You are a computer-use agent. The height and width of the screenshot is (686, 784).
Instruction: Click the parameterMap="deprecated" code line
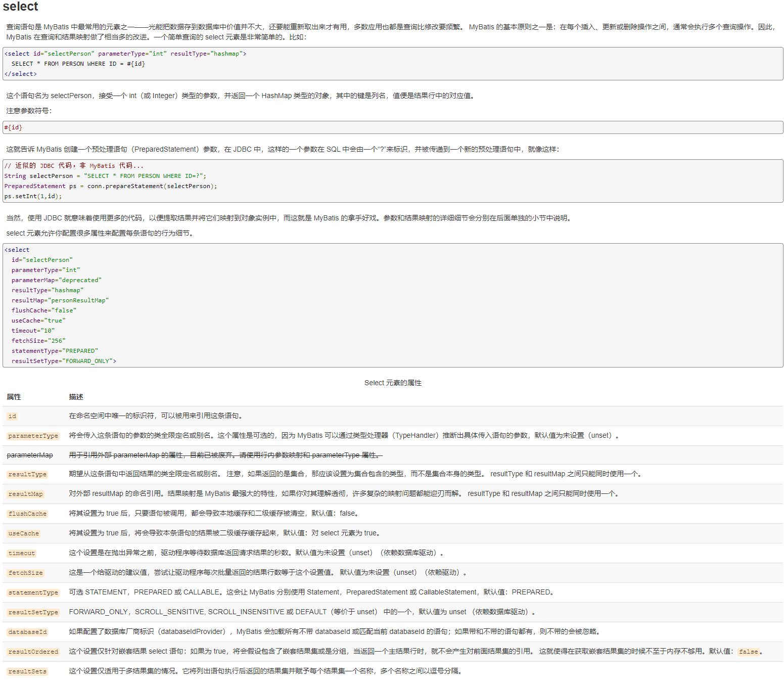[x=57, y=280]
